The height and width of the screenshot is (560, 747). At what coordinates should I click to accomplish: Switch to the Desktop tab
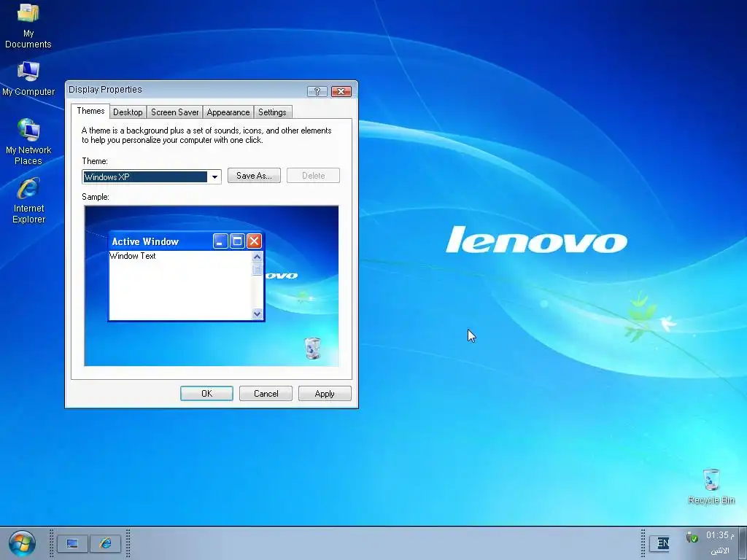point(128,112)
